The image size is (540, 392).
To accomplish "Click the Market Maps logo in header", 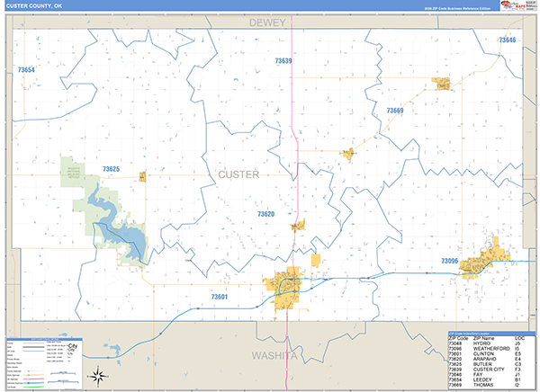I will pyautogui.click(x=514, y=5).
